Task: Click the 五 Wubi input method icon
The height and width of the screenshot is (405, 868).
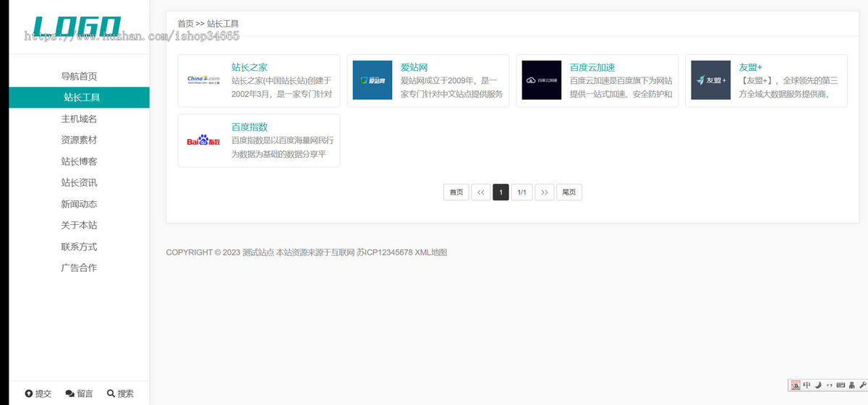Action: [796, 385]
